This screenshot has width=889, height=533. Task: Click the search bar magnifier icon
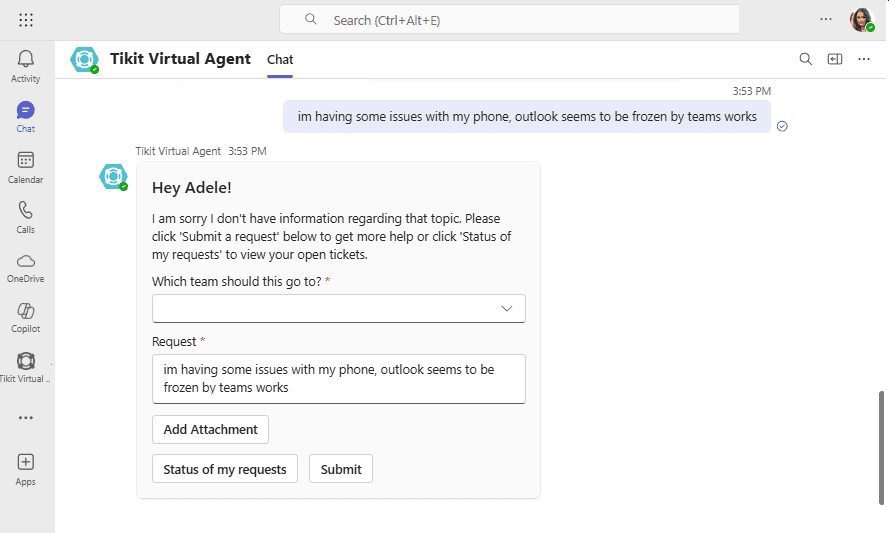coord(311,19)
